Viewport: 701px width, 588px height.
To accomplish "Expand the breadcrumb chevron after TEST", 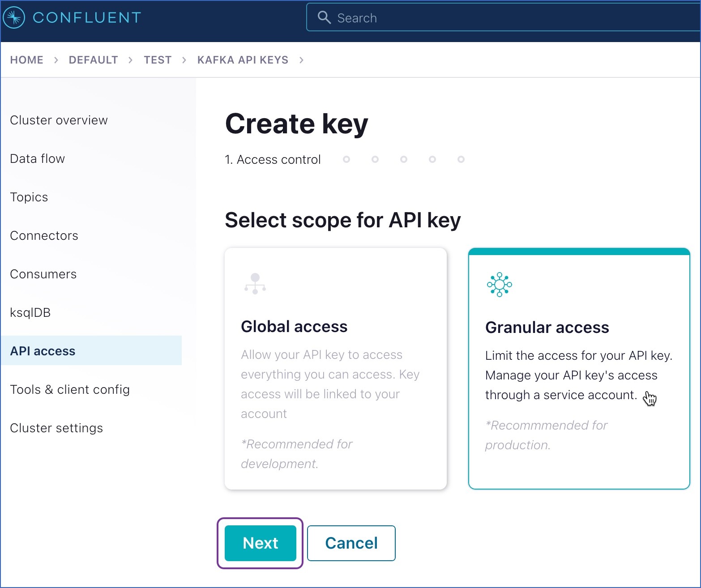I will (184, 60).
